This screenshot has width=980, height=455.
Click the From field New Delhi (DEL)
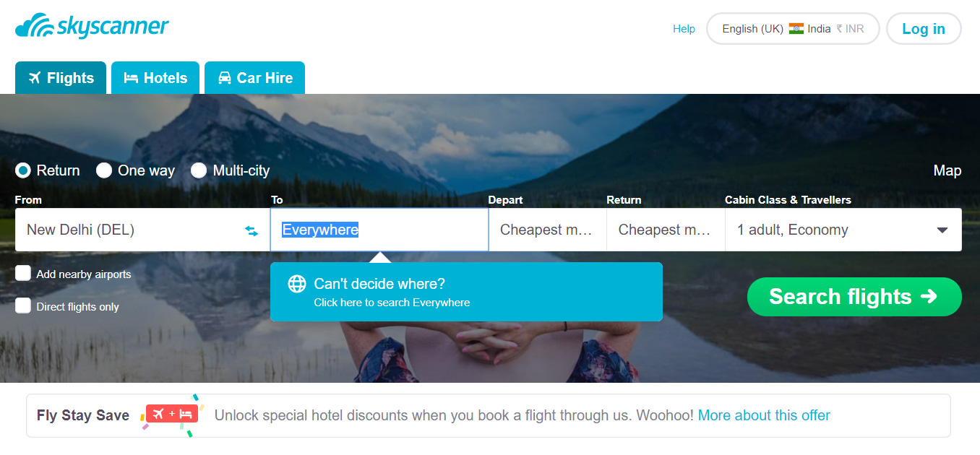pos(142,230)
